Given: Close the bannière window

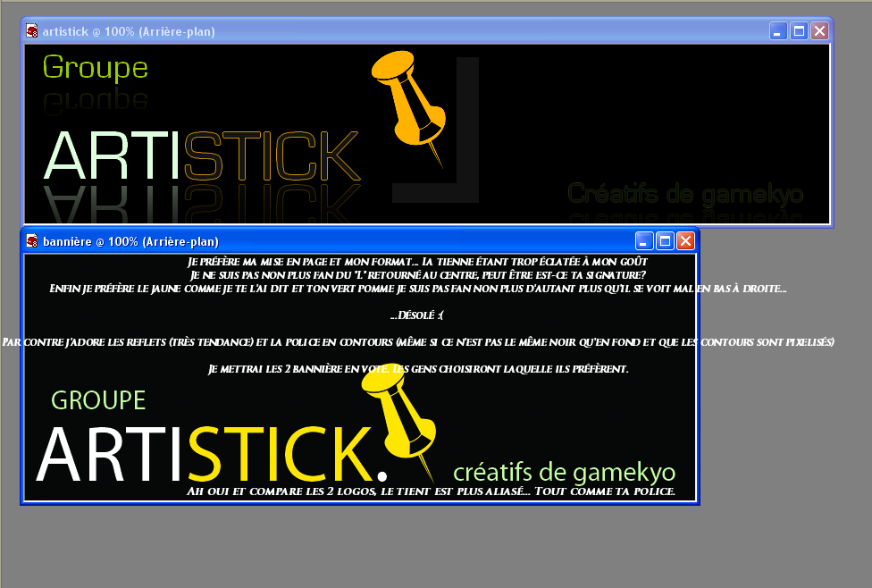Looking at the screenshot, I should [685, 241].
